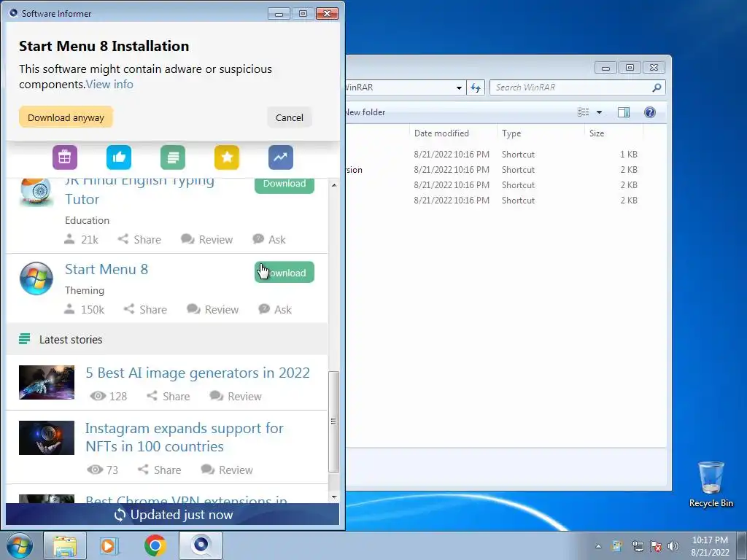747x560 pixels.
Task: Click the 128 views eye icon
Action: click(98, 396)
